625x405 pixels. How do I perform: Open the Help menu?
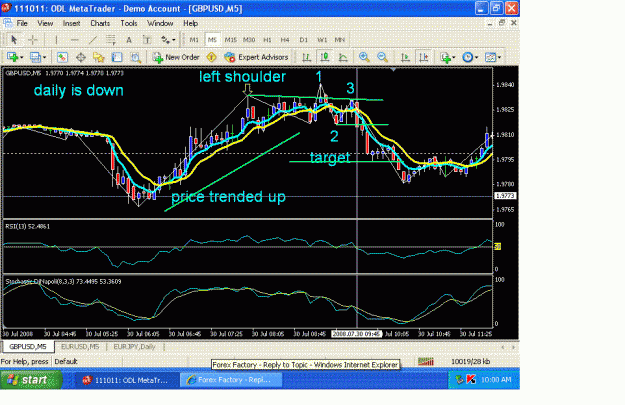coord(191,23)
